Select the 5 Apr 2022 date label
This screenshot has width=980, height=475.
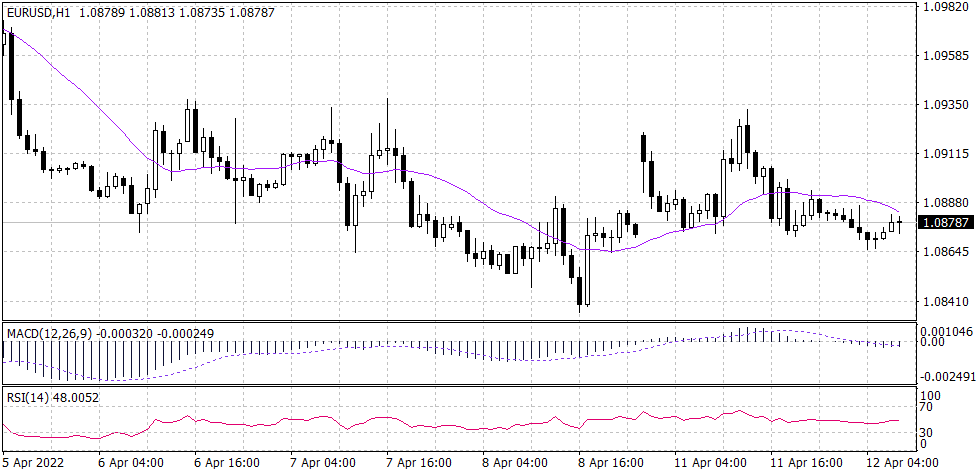pos(36,464)
